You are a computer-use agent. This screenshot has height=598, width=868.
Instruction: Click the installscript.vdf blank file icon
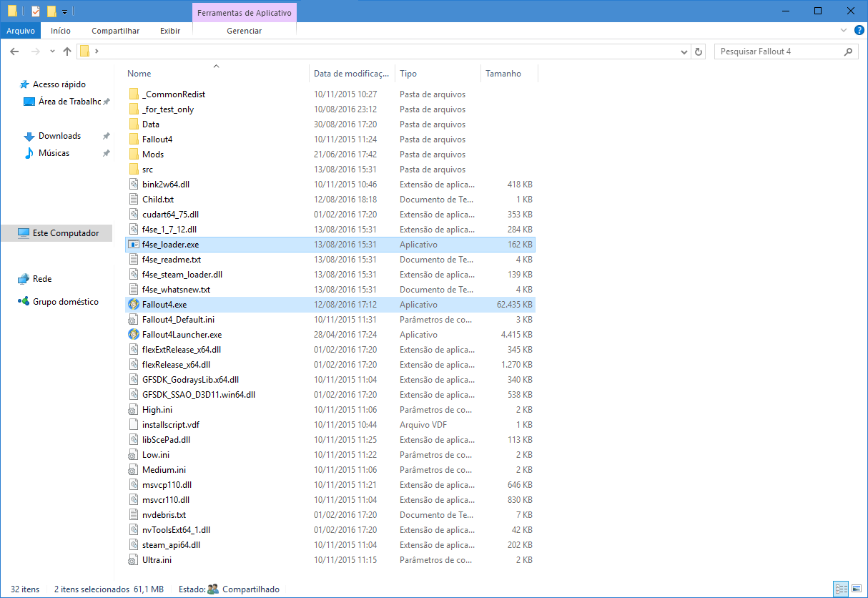point(133,425)
